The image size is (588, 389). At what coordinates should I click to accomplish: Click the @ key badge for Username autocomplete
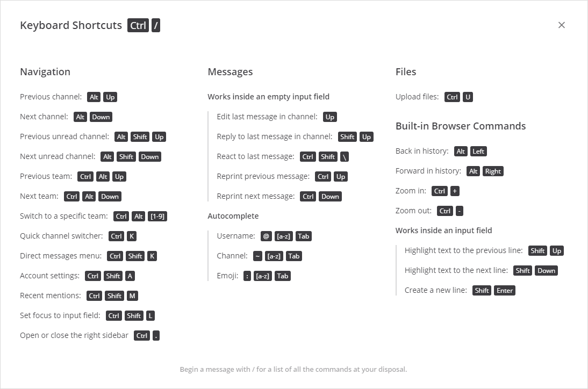tap(266, 236)
